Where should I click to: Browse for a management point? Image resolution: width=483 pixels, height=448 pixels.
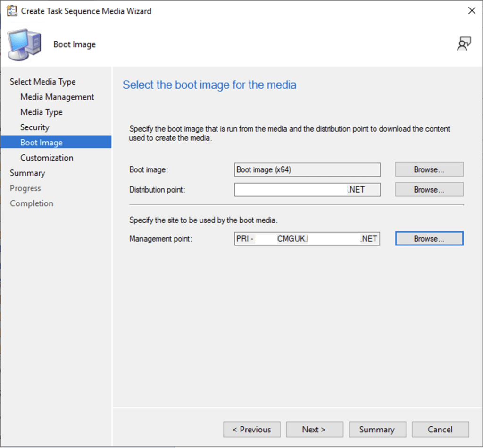point(429,239)
